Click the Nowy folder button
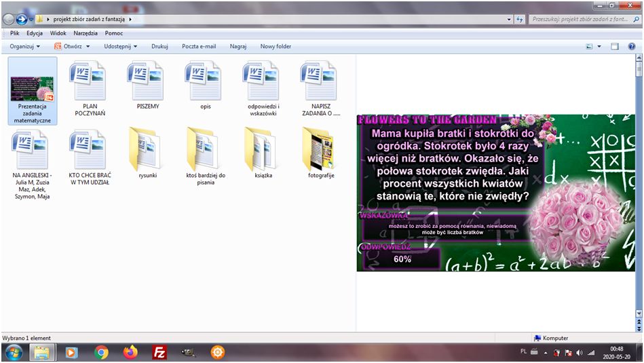644x363 pixels. point(276,47)
